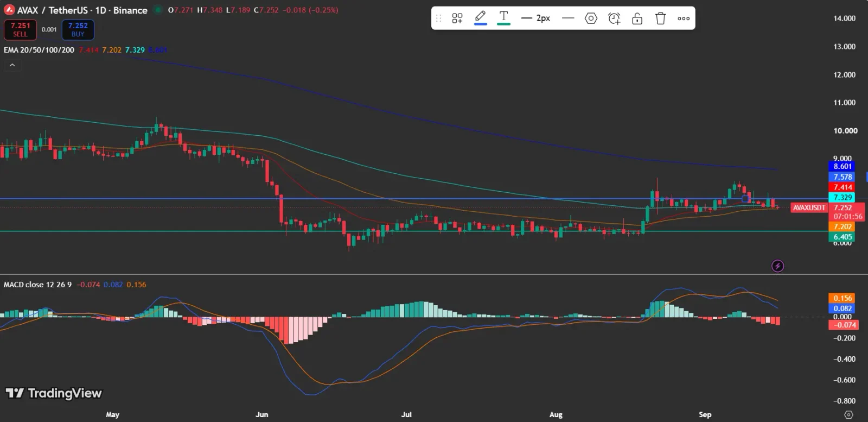Click the -0.600 MACD scale label

pyautogui.click(x=844, y=380)
